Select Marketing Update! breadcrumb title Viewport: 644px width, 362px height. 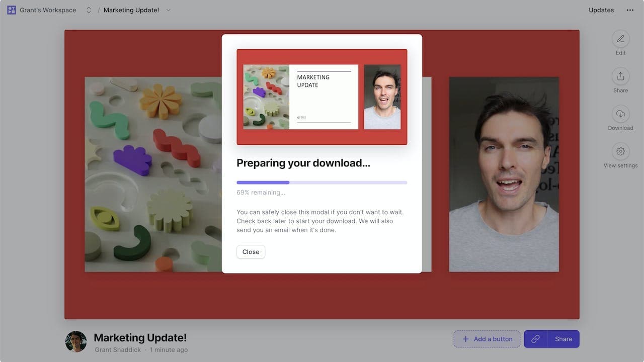tap(131, 10)
